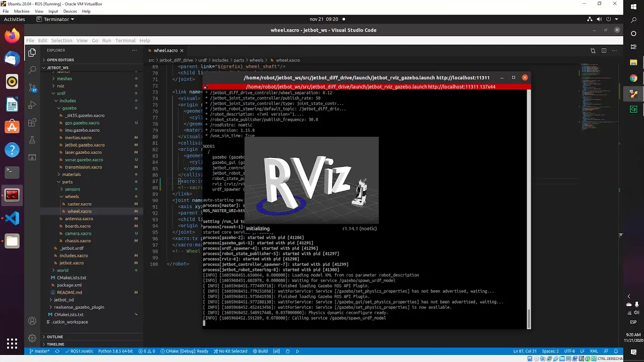The width and height of the screenshot is (644, 362).
Task: Click the master* branch in the status bar
Action: coord(39,351)
